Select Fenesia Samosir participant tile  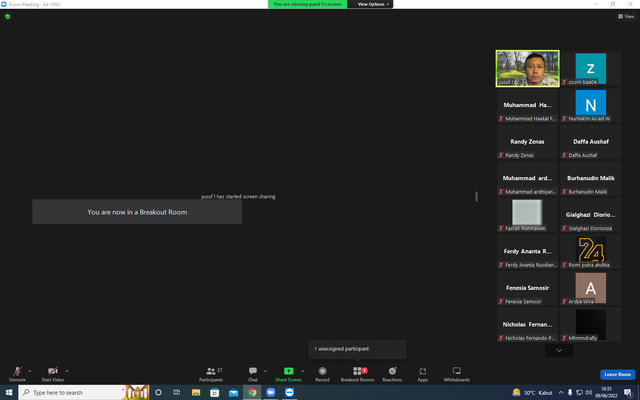527,288
